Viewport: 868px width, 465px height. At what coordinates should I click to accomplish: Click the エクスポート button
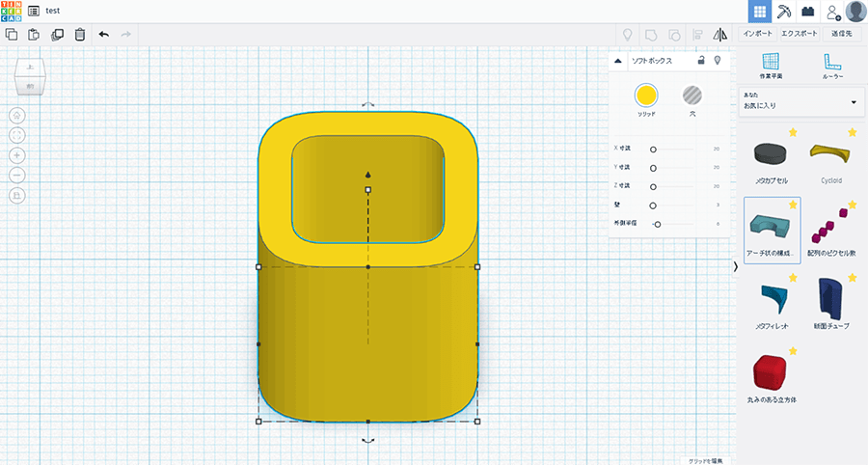coord(800,34)
